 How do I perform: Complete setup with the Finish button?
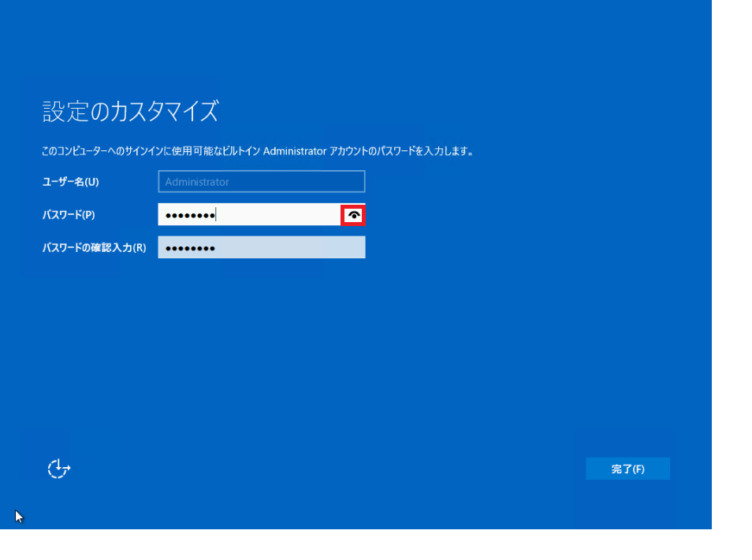click(627, 468)
